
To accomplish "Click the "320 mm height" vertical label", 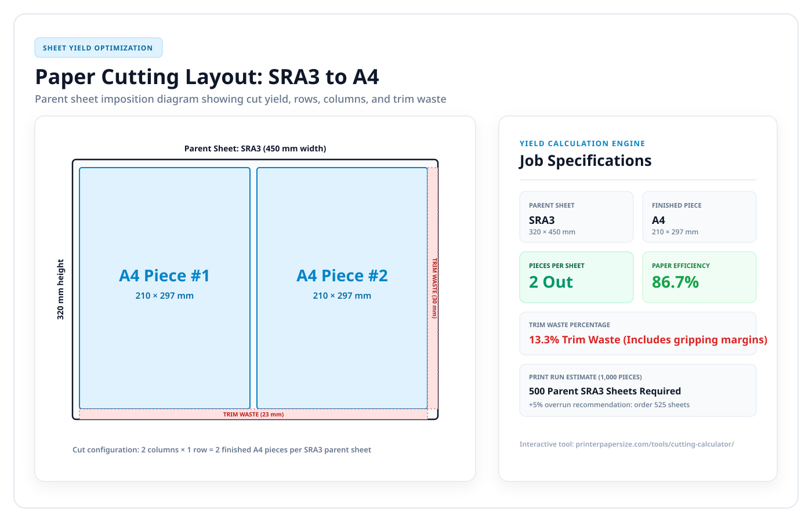I will click(60, 289).
